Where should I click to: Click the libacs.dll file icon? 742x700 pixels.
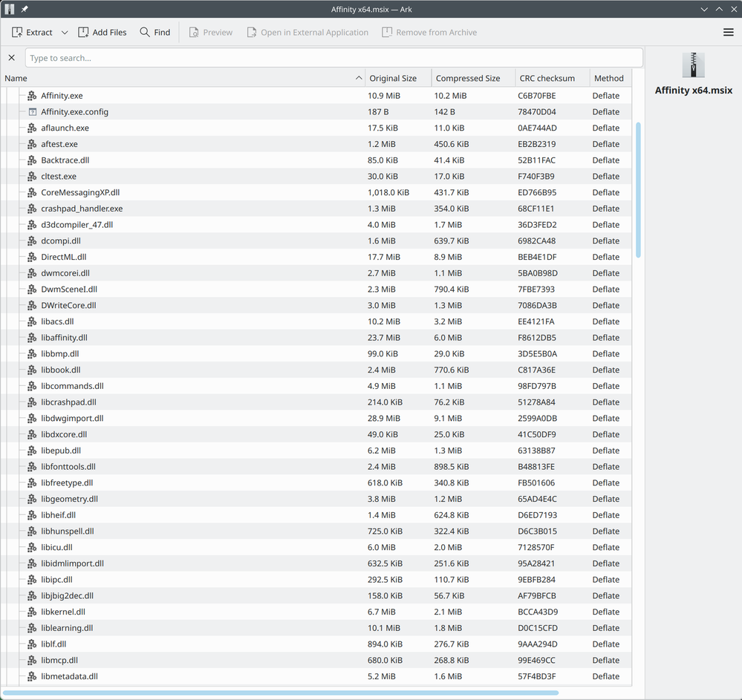32,321
